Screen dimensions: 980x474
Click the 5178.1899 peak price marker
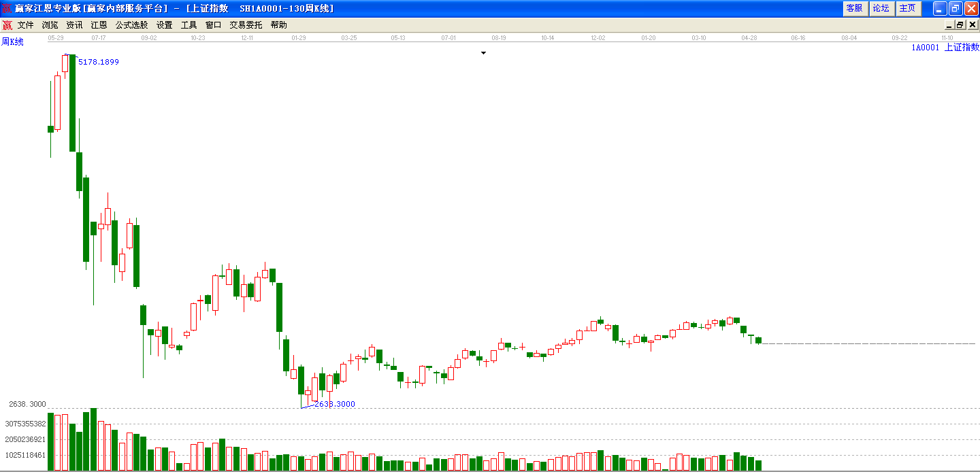[x=99, y=62]
